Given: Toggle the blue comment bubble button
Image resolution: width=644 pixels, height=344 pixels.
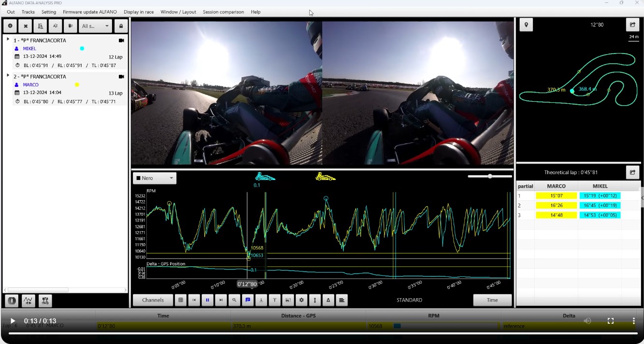Looking at the screenshot, I should (248, 300).
